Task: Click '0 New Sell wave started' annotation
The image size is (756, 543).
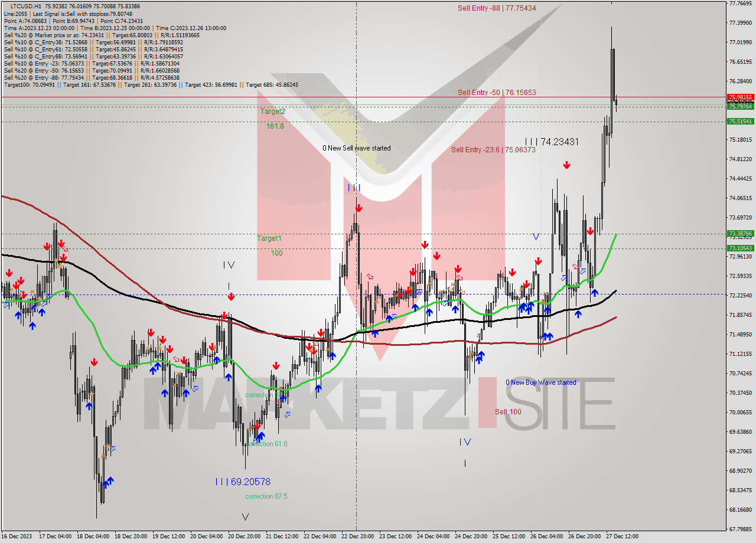Action: tap(356, 148)
